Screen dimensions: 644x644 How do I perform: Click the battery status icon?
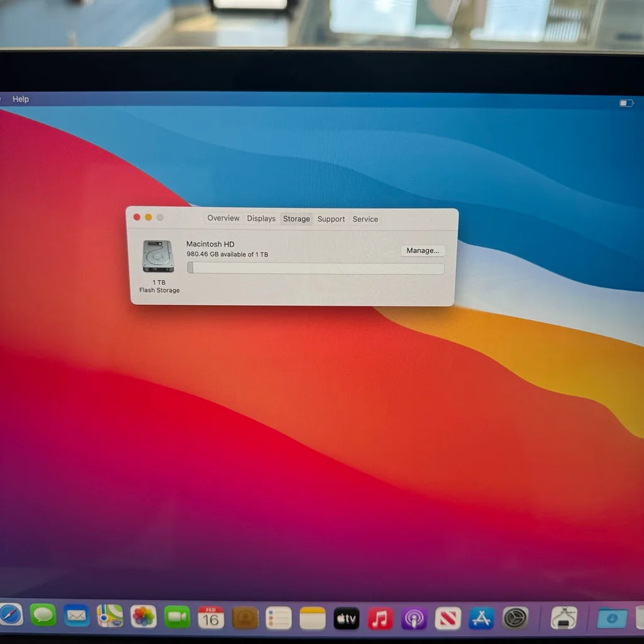(x=626, y=103)
